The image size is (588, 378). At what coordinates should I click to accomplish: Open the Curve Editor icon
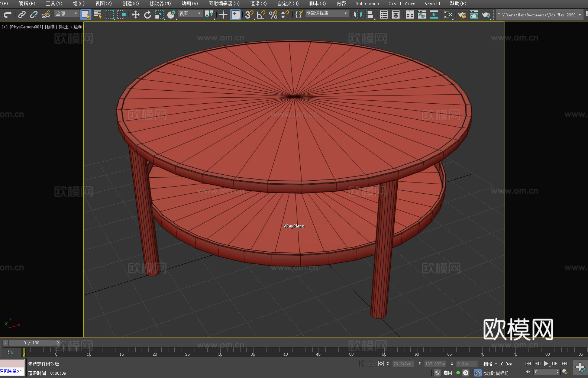coord(422,14)
